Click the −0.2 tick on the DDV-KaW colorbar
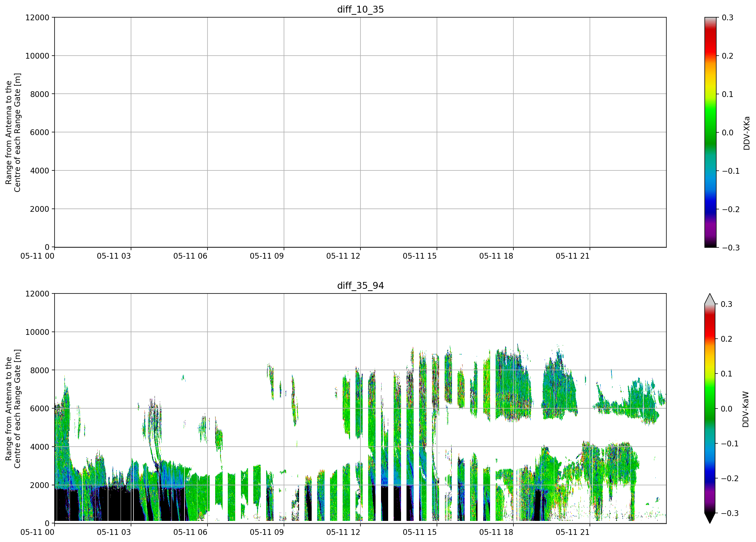Screen dimensions: 756x542 [730, 478]
